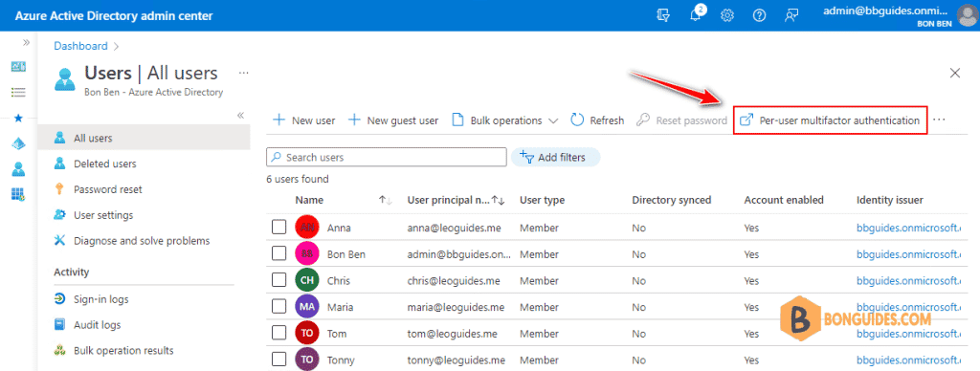Open the notifications bell icon
Image resolution: width=980 pixels, height=371 pixels.
tap(696, 15)
